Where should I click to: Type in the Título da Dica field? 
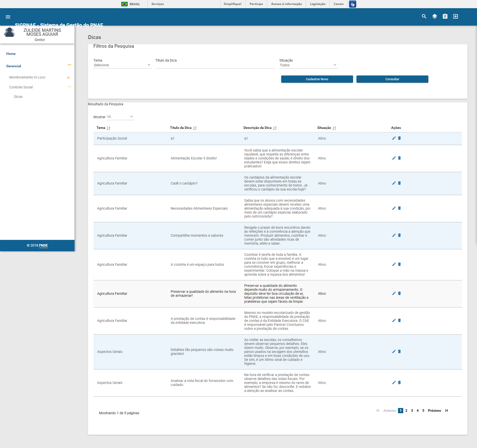215,66
